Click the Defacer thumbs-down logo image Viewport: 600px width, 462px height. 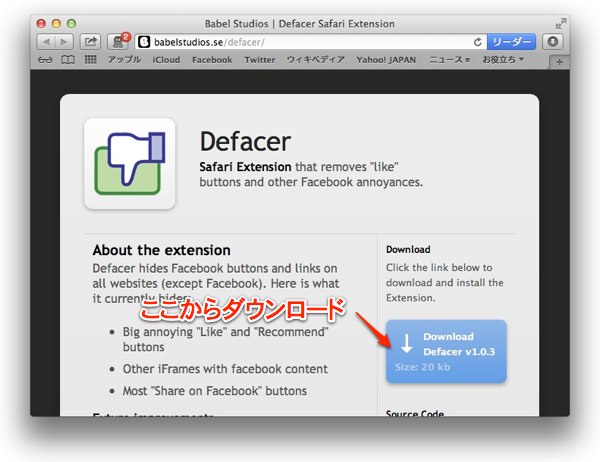click(x=130, y=163)
